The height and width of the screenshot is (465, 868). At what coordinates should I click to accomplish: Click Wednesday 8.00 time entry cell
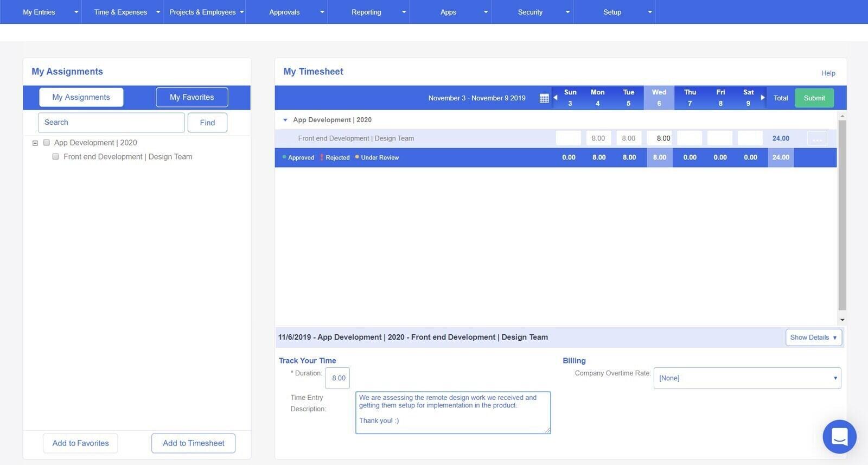pos(659,138)
